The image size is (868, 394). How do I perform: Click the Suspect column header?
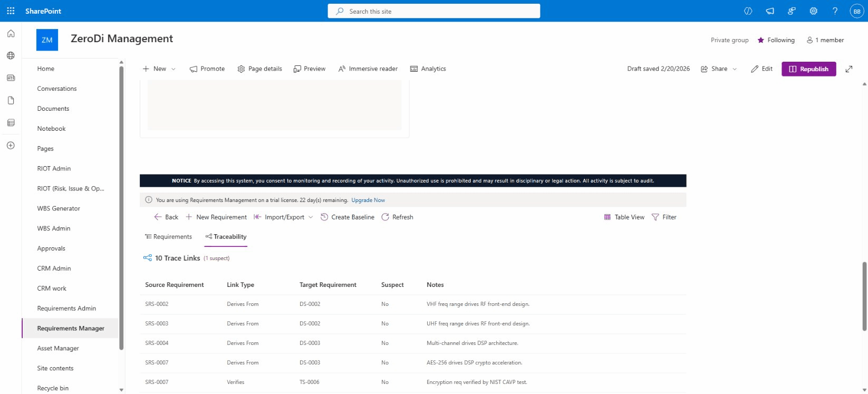click(392, 285)
